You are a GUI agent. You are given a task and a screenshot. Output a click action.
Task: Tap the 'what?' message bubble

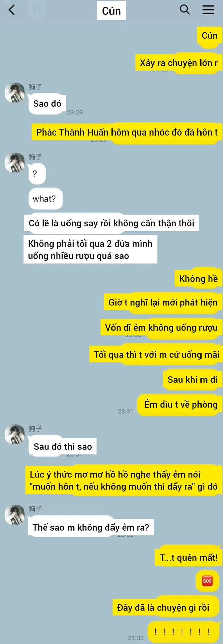(x=45, y=199)
